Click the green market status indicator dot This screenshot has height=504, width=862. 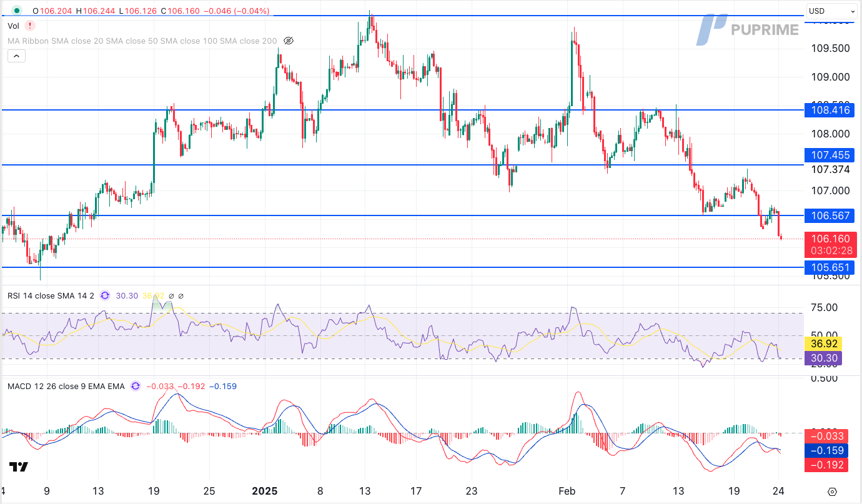click(x=16, y=11)
